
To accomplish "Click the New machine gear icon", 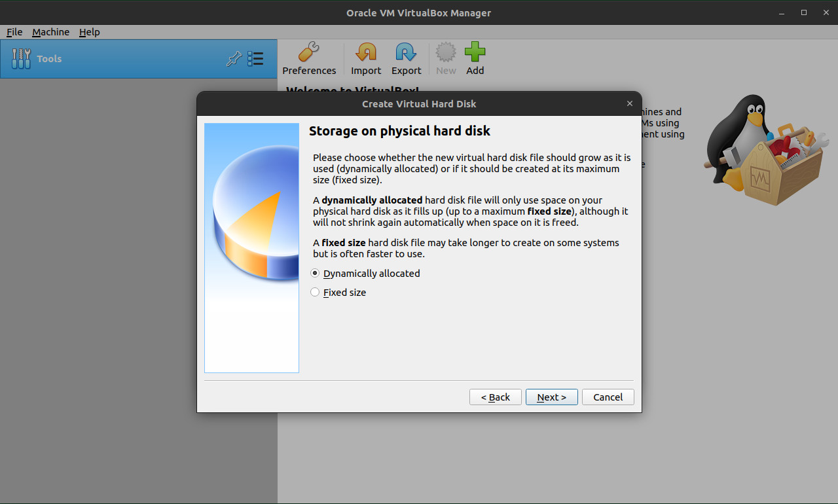I will tap(446, 59).
